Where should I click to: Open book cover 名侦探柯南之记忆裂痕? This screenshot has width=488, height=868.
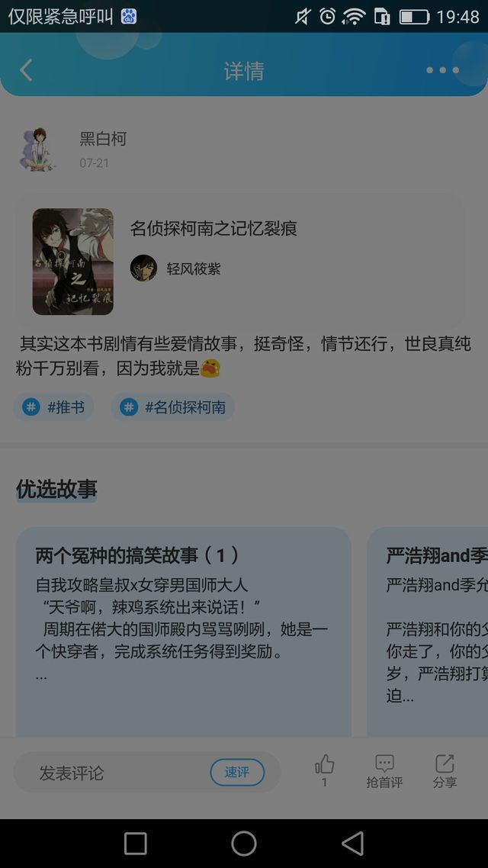point(73,262)
